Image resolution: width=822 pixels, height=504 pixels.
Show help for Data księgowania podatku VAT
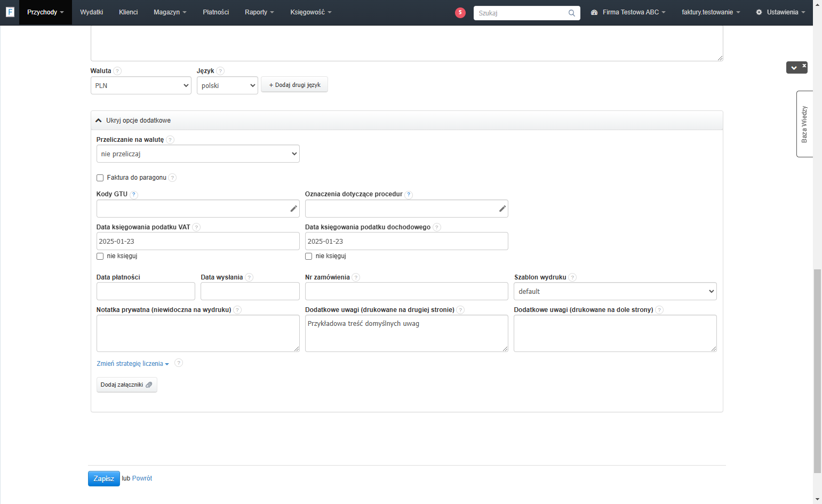196,227
